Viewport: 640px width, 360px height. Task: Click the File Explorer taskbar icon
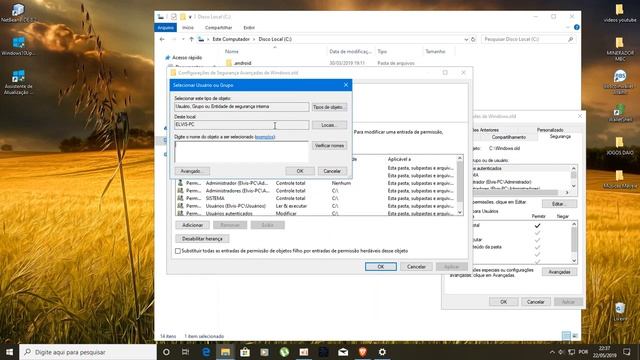click(x=225, y=352)
